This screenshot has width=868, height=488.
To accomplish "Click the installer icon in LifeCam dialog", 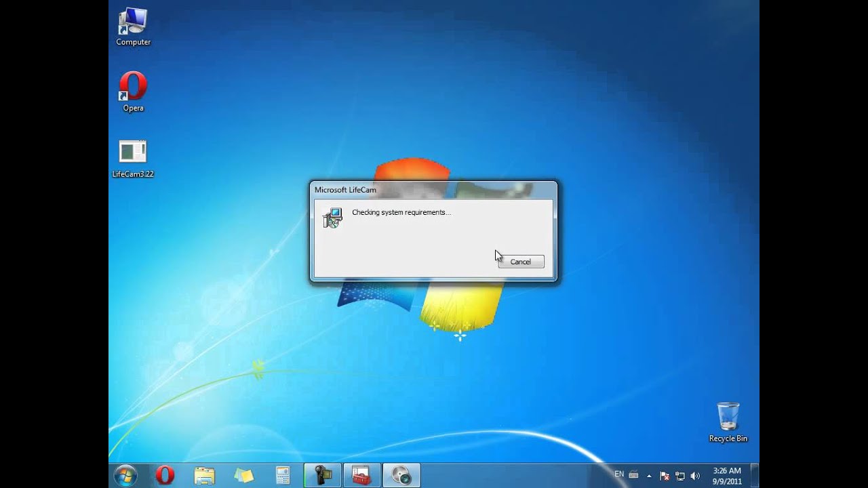I will [x=332, y=218].
